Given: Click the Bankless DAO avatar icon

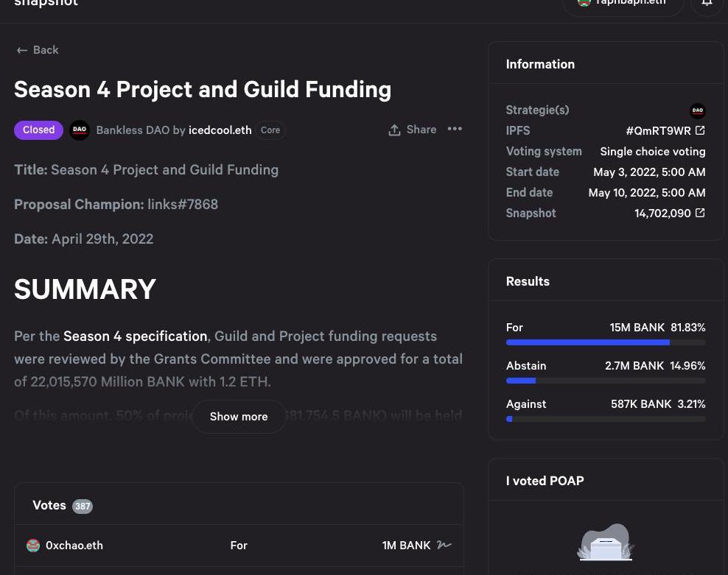Looking at the screenshot, I should point(80,130).
